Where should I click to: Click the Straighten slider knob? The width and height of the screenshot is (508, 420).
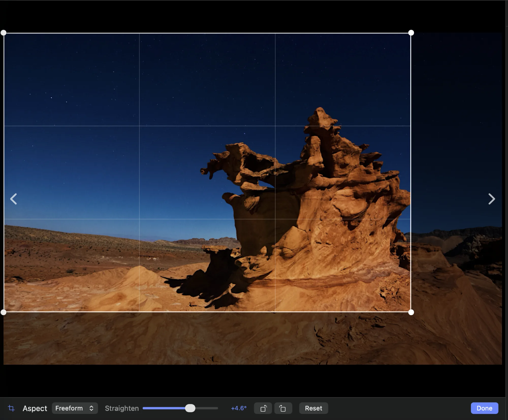point(190,408)
